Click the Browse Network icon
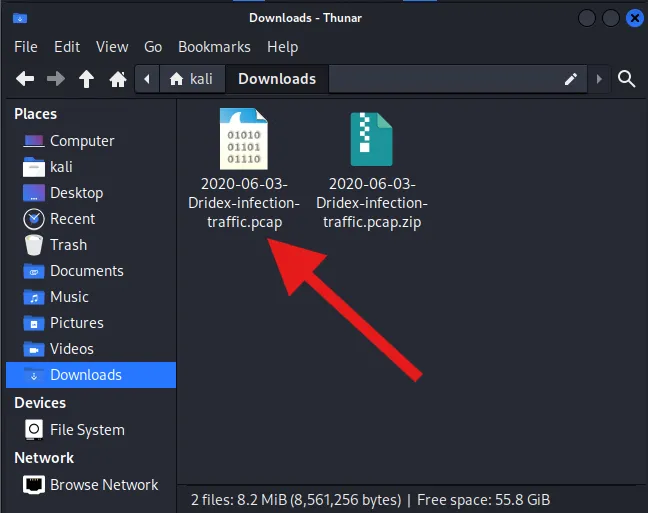 click(x=34, y=484)
